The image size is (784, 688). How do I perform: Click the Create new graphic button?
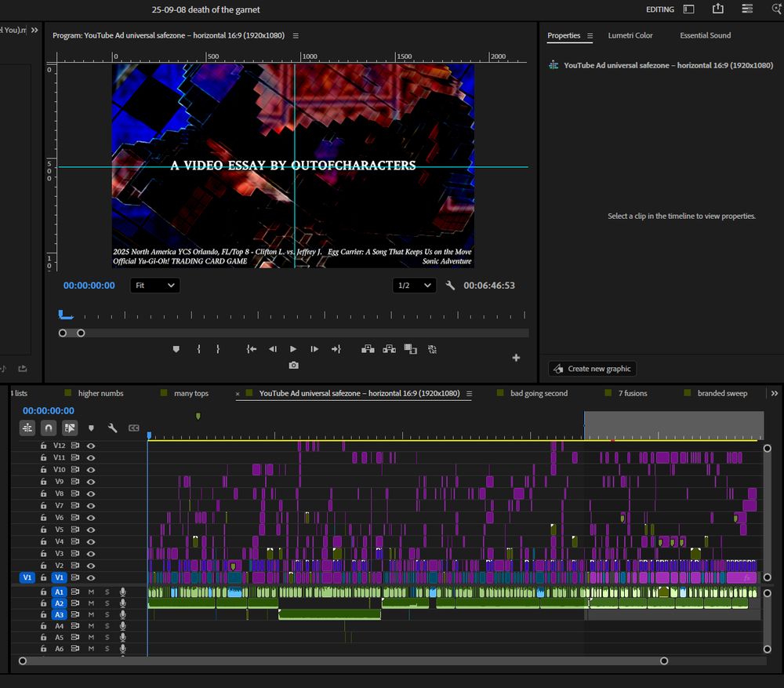click(591, 368)
